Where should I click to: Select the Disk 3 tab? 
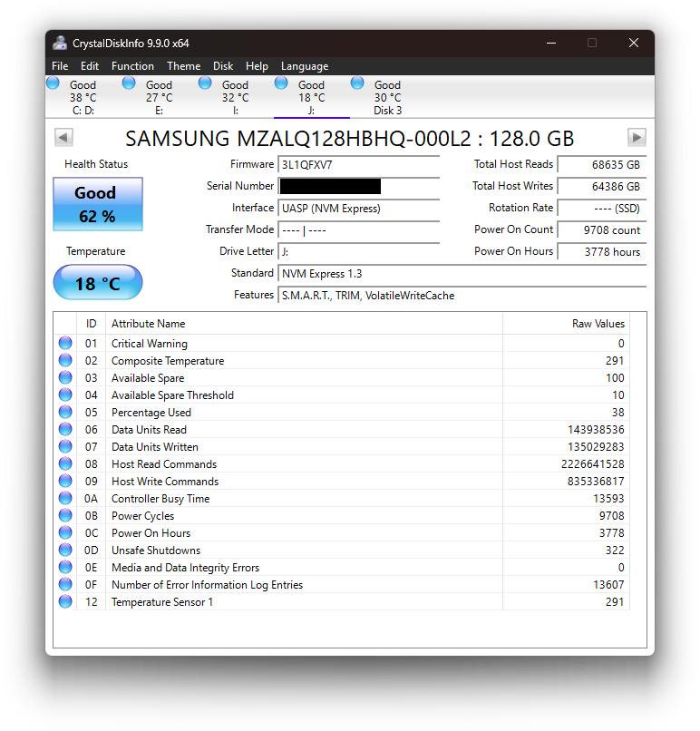pyautogui.click(x=387, y=97)
